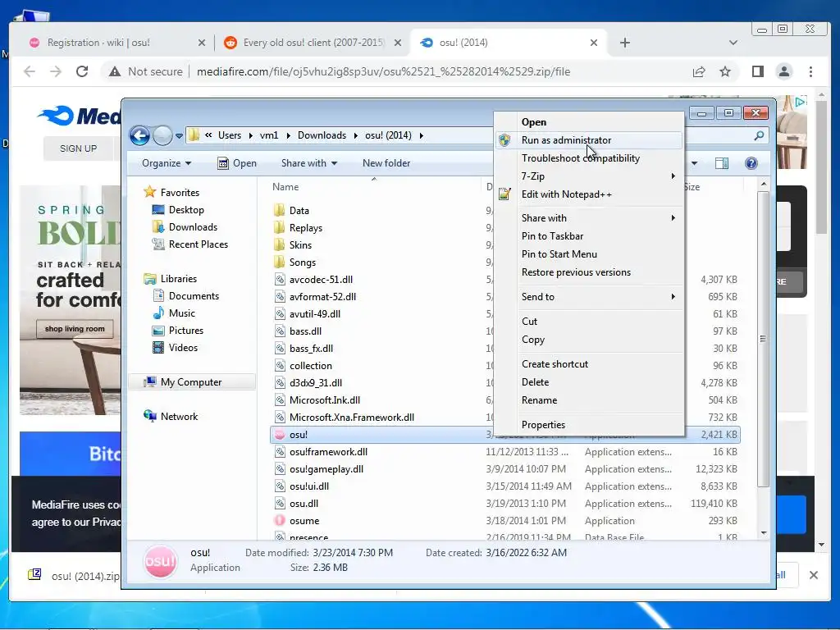Screen dimensions: 840x630
Task: Open Downloads in the navigation pane
Action: click(x=193, y=226)
